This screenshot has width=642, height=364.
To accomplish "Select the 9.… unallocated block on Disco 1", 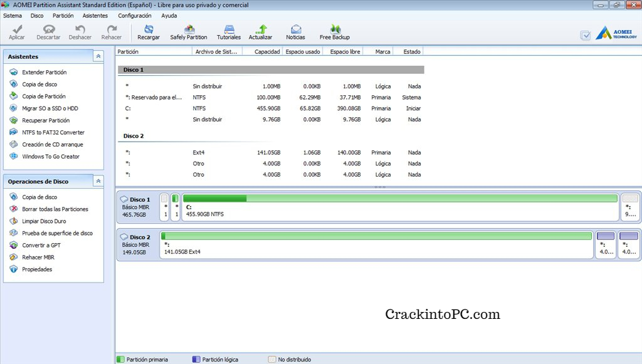I will [x=630, y=207].
